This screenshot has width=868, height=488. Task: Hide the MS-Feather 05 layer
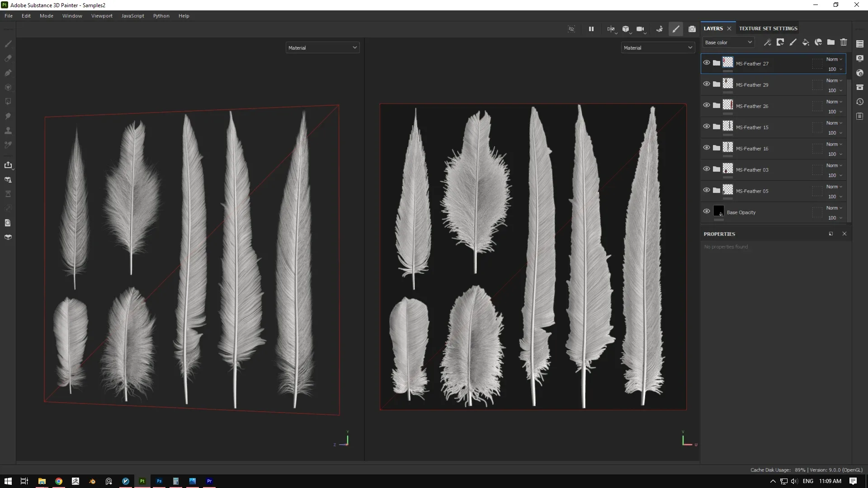[707, 190]
